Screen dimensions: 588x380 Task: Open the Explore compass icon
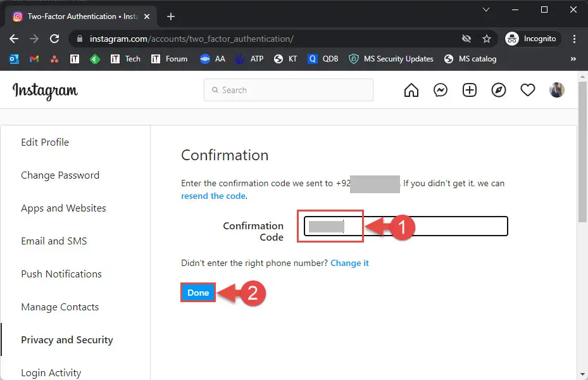pyautogui.click(x=499, y=90)
